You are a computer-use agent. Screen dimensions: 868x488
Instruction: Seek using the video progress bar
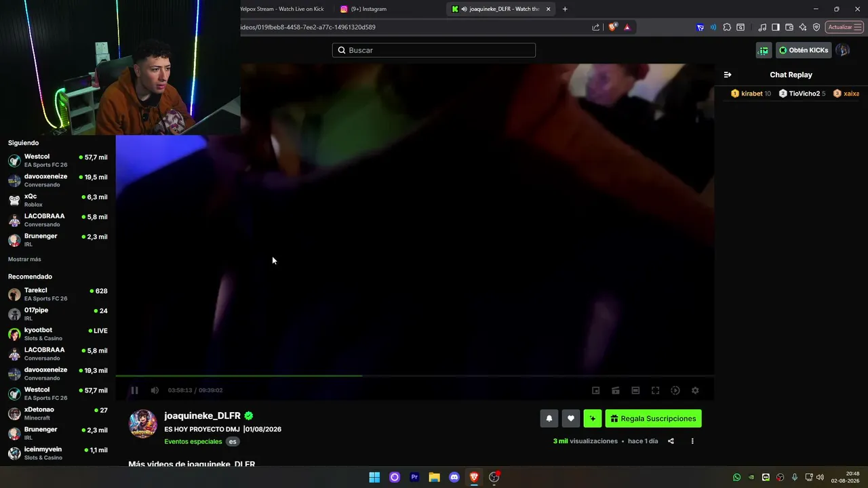tap(415, 375)
